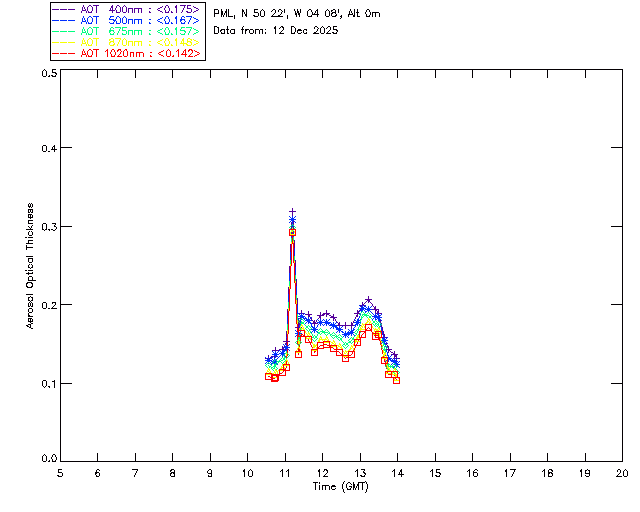Click the 0.4 y-axis tick label

pos(49,148)
